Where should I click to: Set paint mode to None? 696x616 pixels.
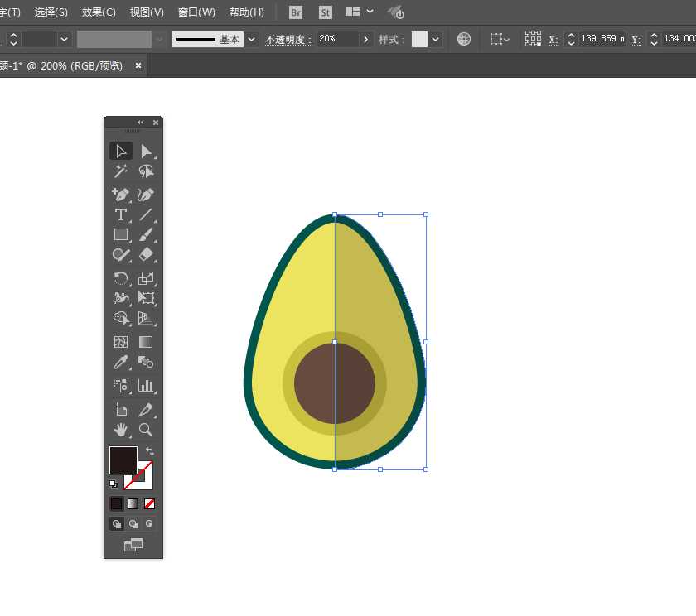coord(149,503)
